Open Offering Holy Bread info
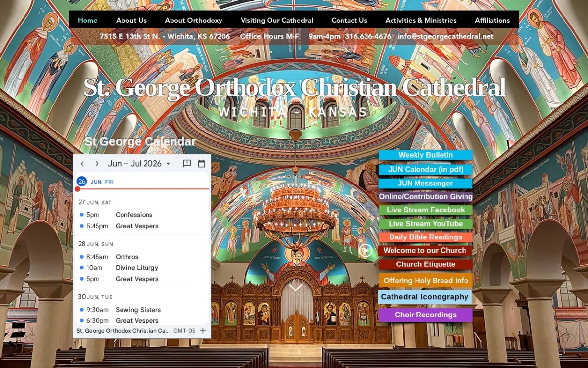Screen dimensions: 588x368 [425, 281]
